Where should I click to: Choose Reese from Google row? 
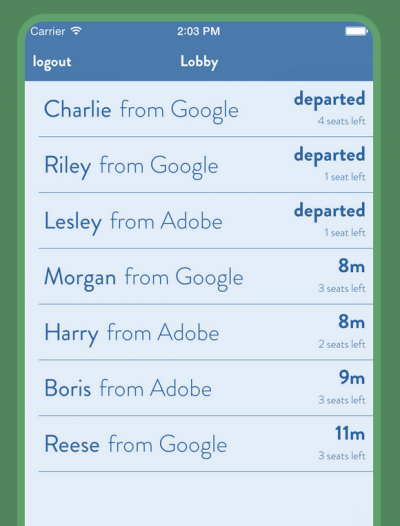[199, 443]
